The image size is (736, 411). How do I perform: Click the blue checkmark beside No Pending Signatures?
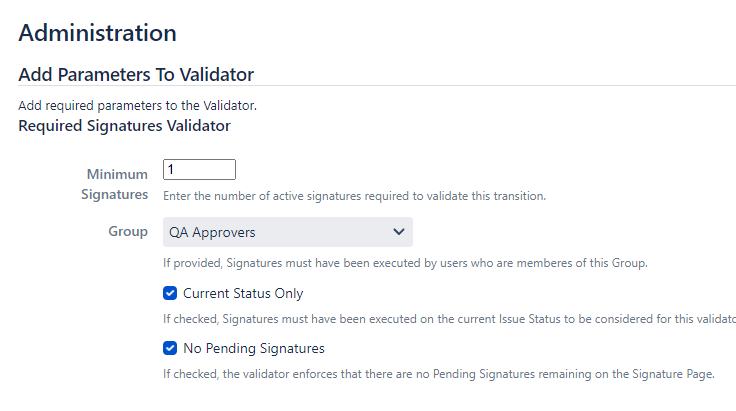(x=170, y=349)
